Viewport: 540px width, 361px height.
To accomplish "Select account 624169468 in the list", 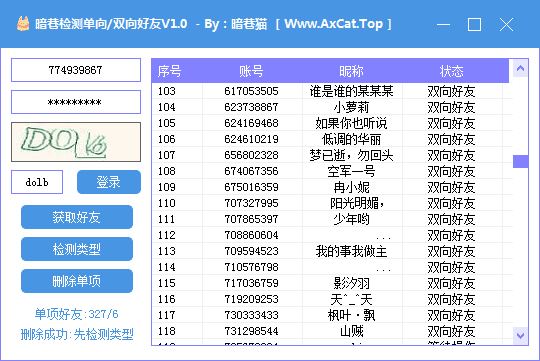I will pos(251,123).
